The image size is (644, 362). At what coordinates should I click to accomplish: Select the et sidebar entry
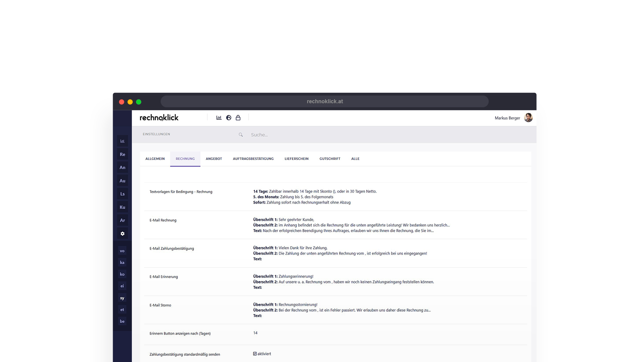(122, 310)
